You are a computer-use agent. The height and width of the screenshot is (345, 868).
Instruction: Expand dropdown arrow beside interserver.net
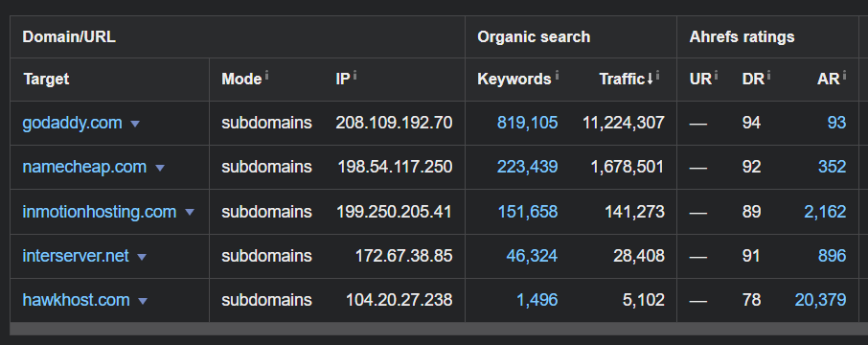pyautogui.click(x=141, y=257)
